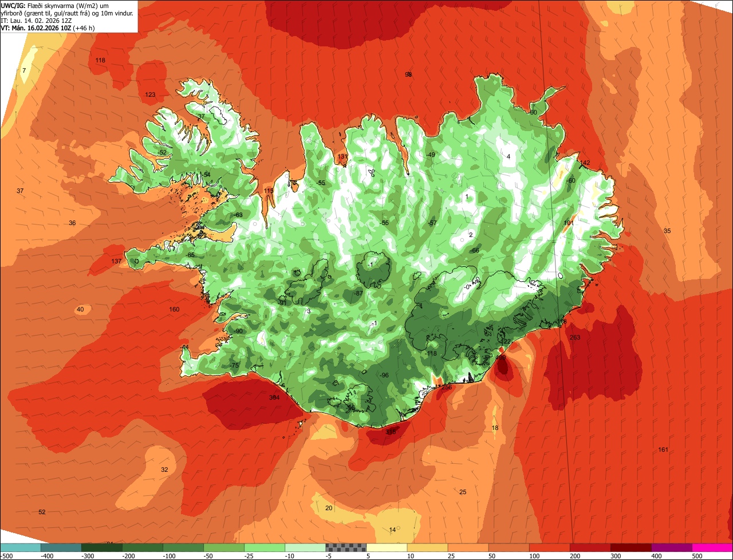This screenshot has width=733, height=560.
Task: Click the map value -54 in the southern Westfjords
Action: tap(206, 175)
